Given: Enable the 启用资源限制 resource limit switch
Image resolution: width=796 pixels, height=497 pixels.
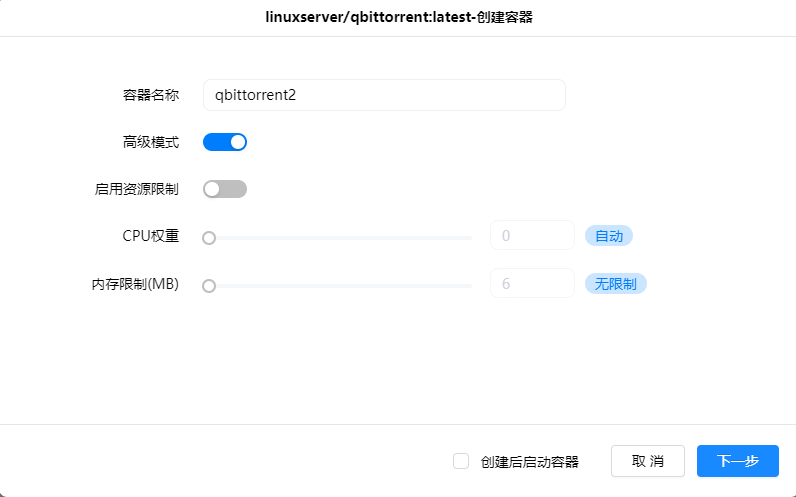Looking at the screenshot, I should (x=225, y=189).
